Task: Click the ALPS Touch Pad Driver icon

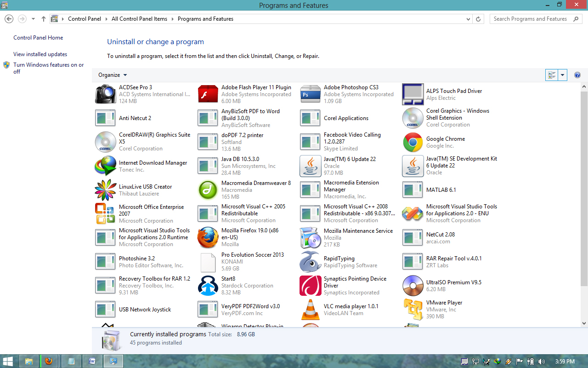Action: tap(413, 94)
